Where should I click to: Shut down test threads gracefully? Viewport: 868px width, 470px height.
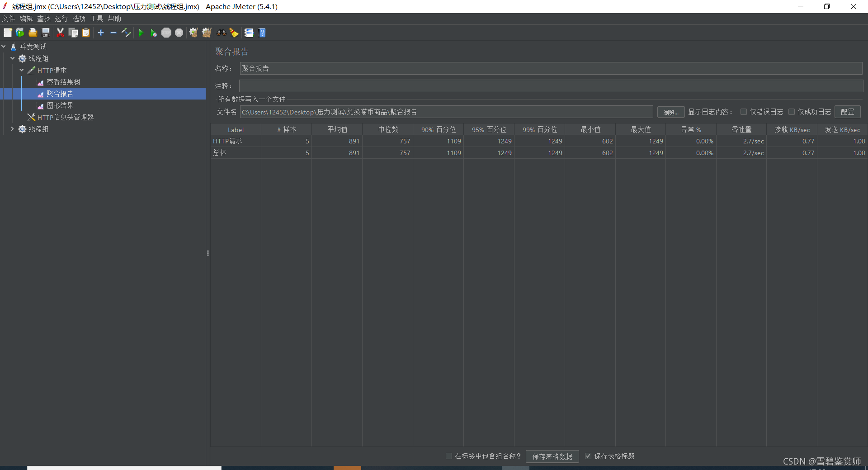179,33
